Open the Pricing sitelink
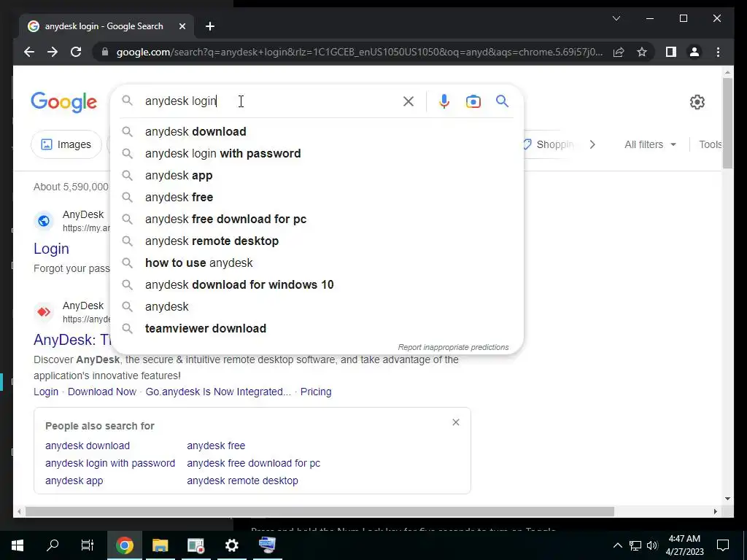 316,392
